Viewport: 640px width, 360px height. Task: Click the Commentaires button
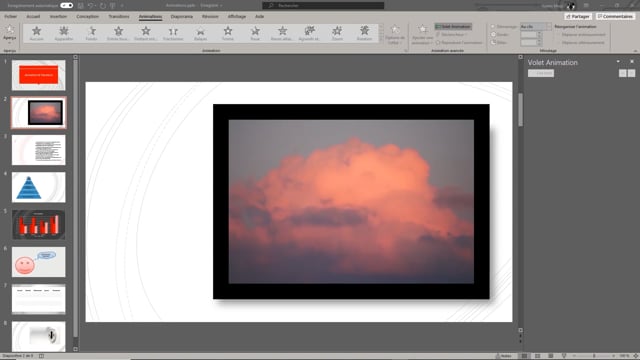coord(615,16)
